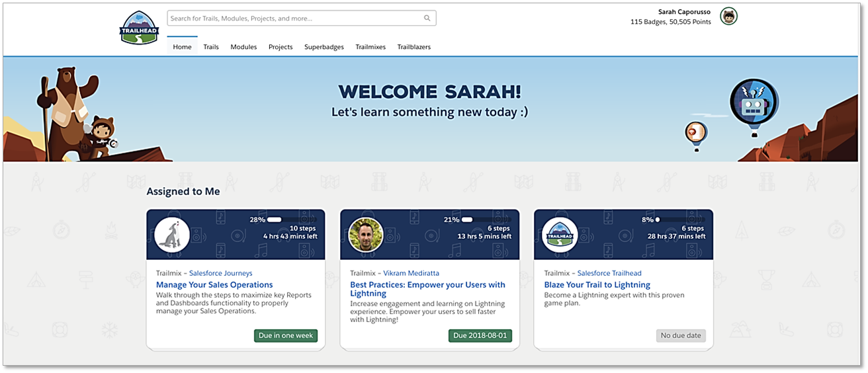Click the Salesforce Journeys author link
Viewport: 868px width, 373px height.
(221, 273)
